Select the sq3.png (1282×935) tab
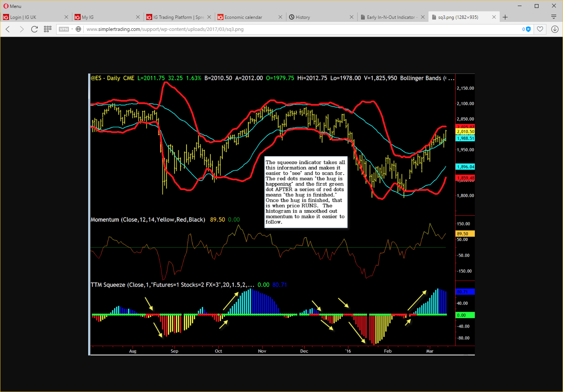Viewport: 563px width, 392px height. click(464, 17)
